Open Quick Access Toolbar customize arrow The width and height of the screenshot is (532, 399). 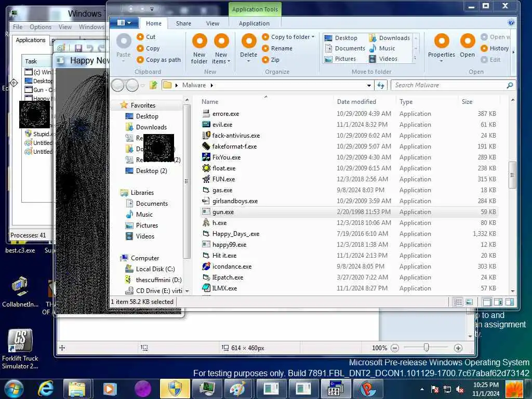[x=152, y=9]
